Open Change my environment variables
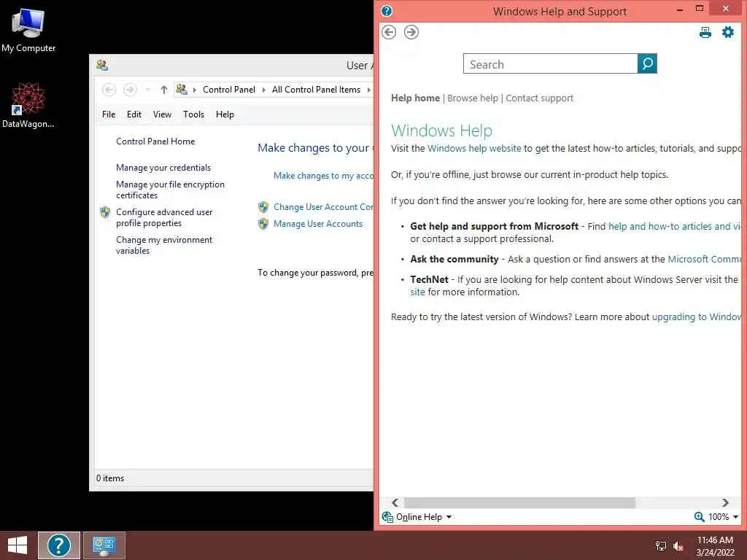 pos(164,245)
